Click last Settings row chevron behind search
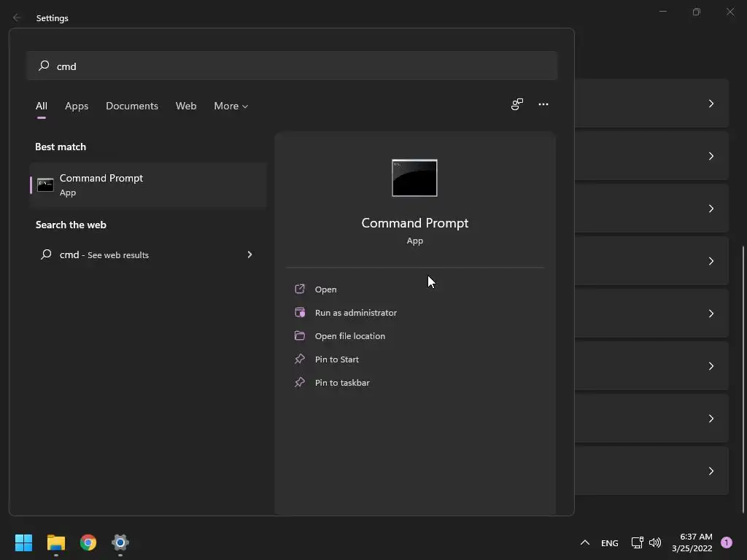The image size is (747, 560). [711, 471]
